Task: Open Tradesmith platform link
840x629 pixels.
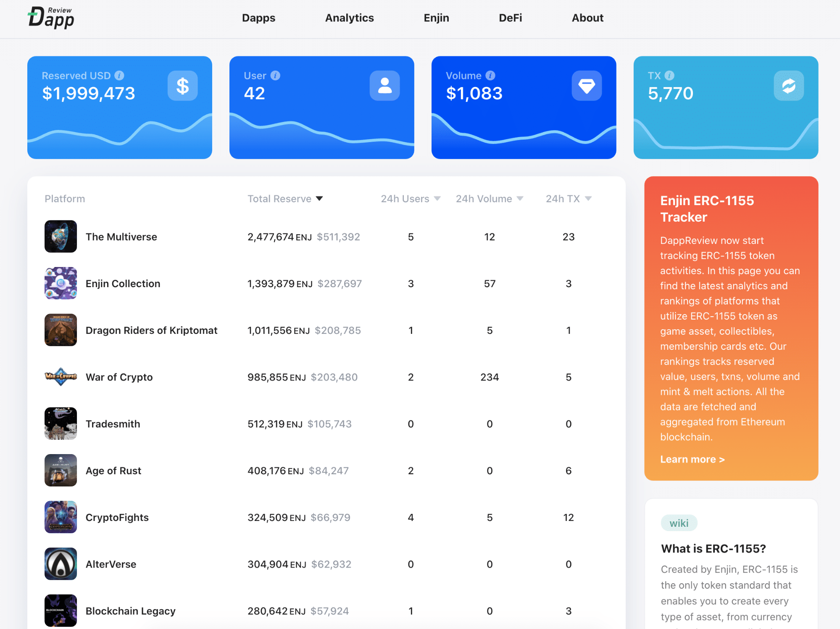Action: [113, 424]
